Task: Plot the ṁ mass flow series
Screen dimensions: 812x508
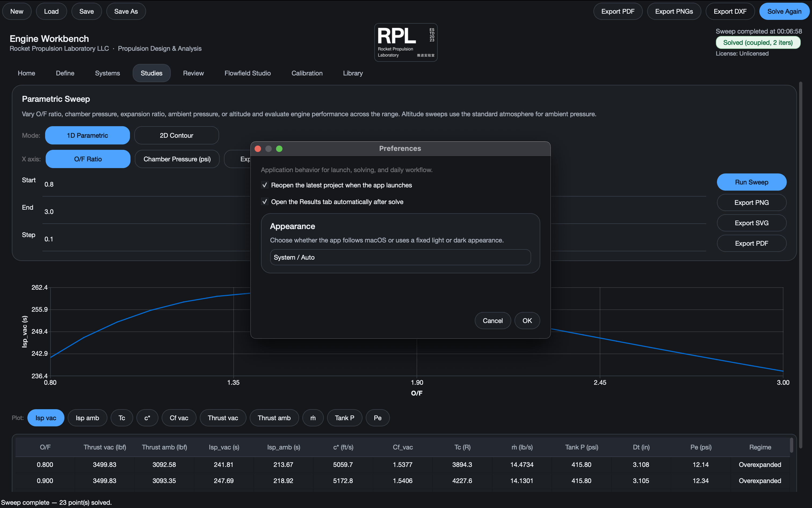Action: (313, 418)
